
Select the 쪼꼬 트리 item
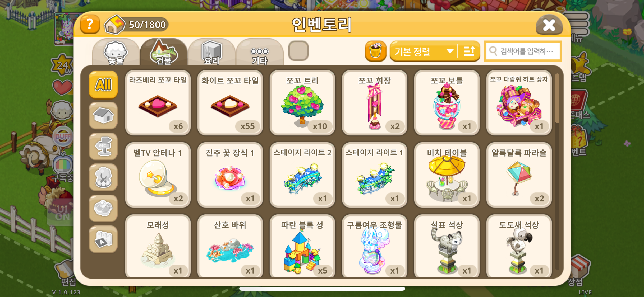click(302, 103)
